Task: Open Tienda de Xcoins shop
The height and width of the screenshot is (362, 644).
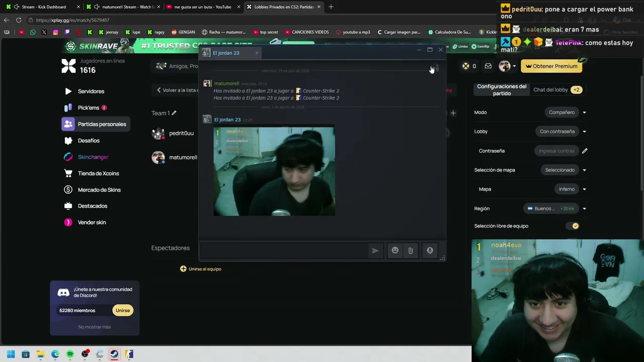Action: [x=98, y=173]
